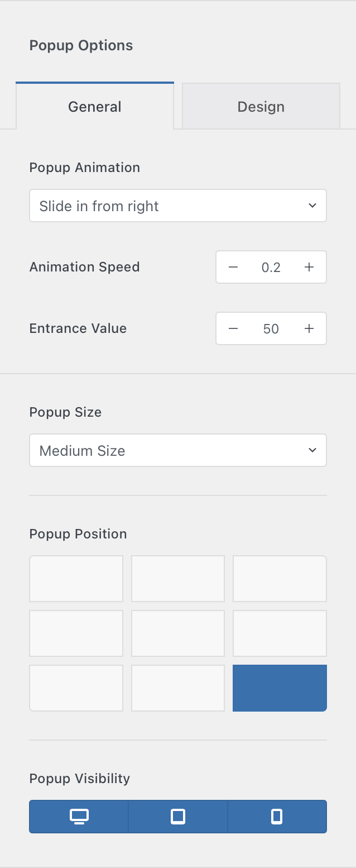Image resolution: width=356 pixels, height=868 pixels.
Task: Toggle mobile phone visibility icon
Action: (x=277, y=817)
